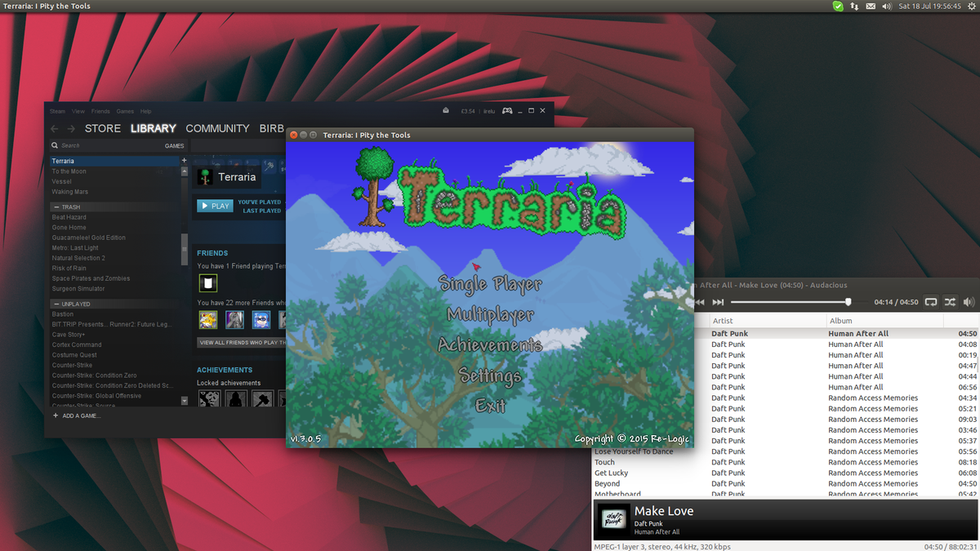This screenshot has width=980, height=551.
Task: Select the Lose Yourself To Dance row
Action: 786,451
